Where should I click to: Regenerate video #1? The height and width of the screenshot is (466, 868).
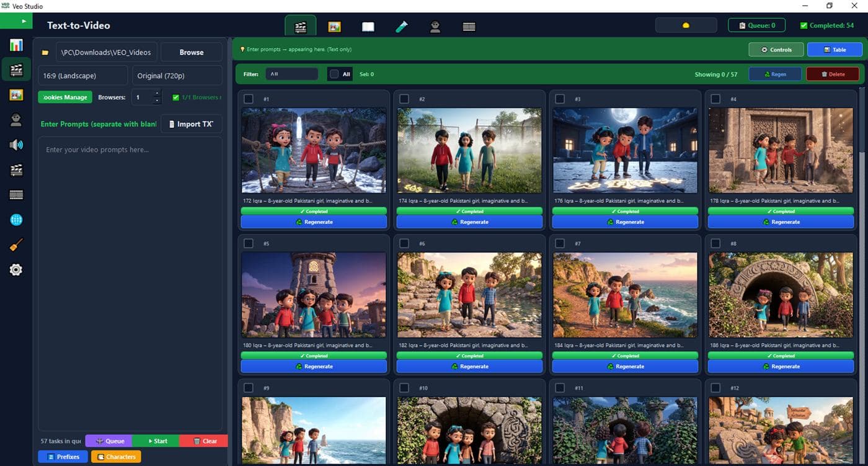(x=314, y=222)
